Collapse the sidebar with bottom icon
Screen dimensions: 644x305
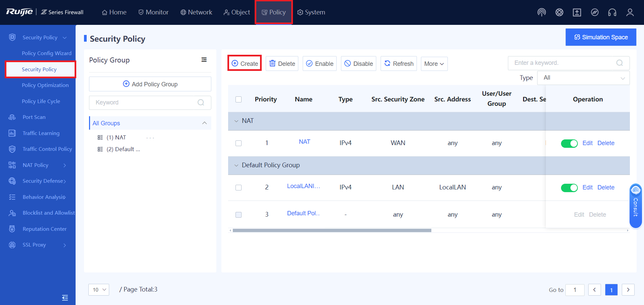point(65,298)
